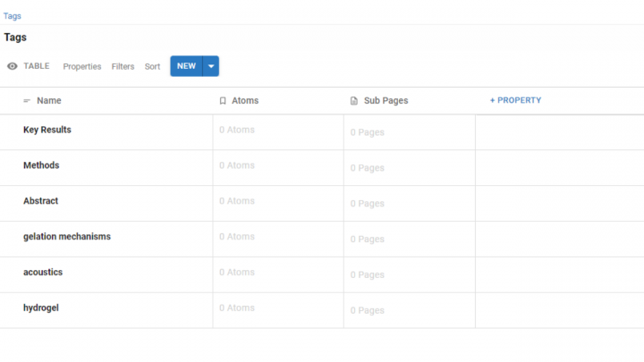
Task: Click the Atoms column bookmark icon
Action: tap(223, 101)
